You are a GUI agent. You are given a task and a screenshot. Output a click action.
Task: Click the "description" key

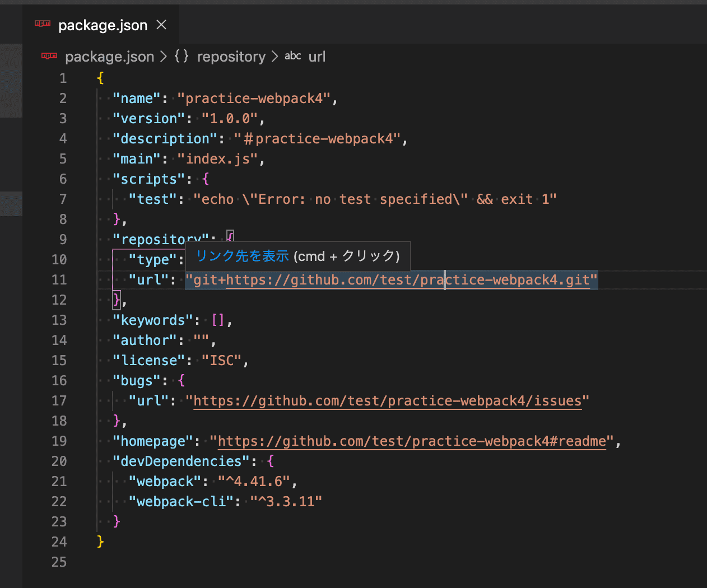[x=165, y=138]
